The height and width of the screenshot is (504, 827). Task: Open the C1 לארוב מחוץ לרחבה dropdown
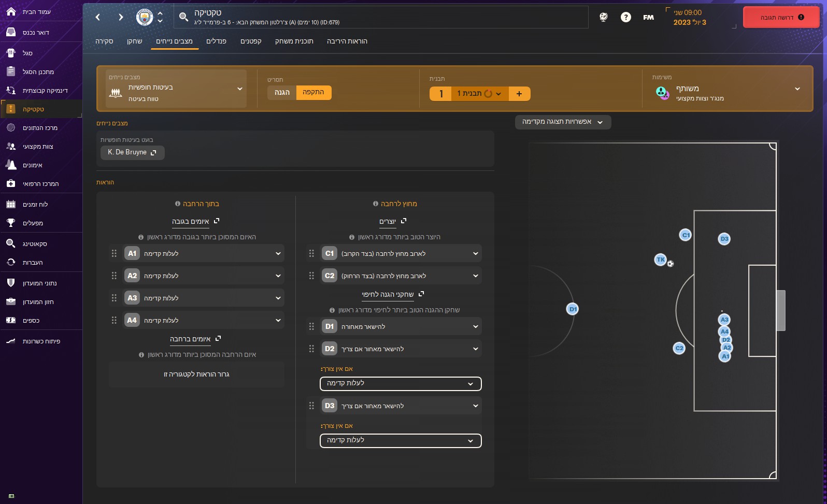[x=401, y=253]
